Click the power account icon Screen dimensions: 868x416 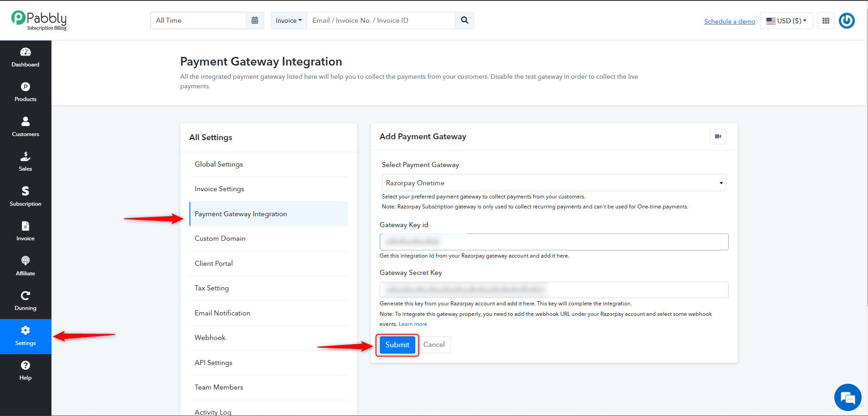pos(847,20)
